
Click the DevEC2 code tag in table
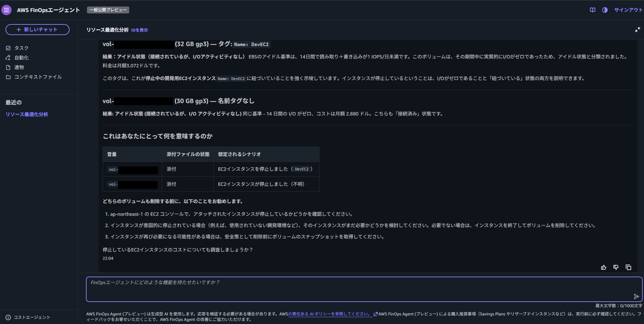[x=302, y=169]
